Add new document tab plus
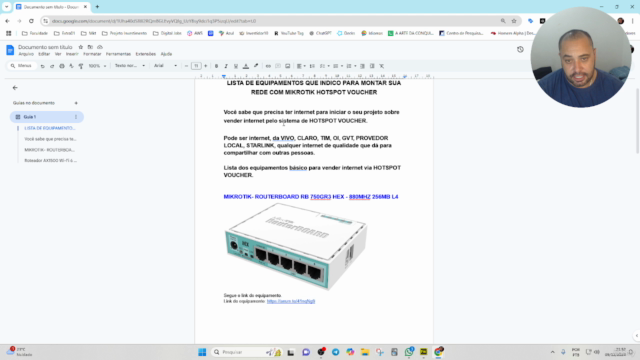640x360 pixels. pyautogui.click(x=76, y=103)
